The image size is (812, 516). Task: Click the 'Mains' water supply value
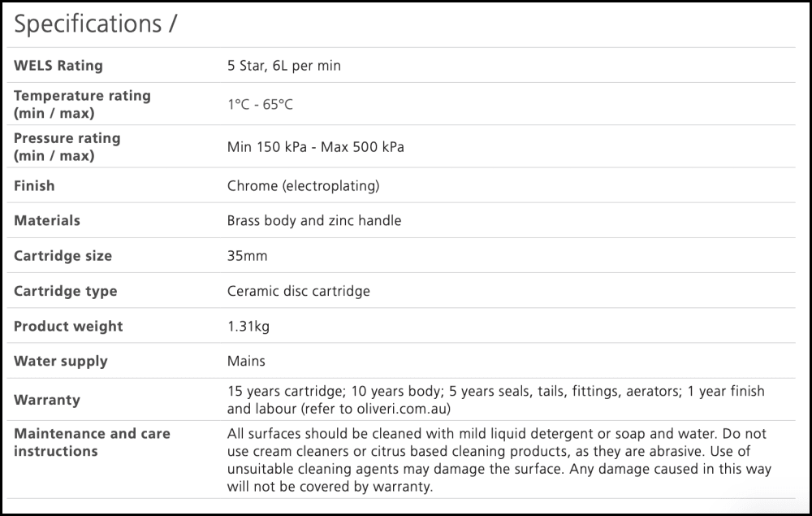click(x=246, y=361)
